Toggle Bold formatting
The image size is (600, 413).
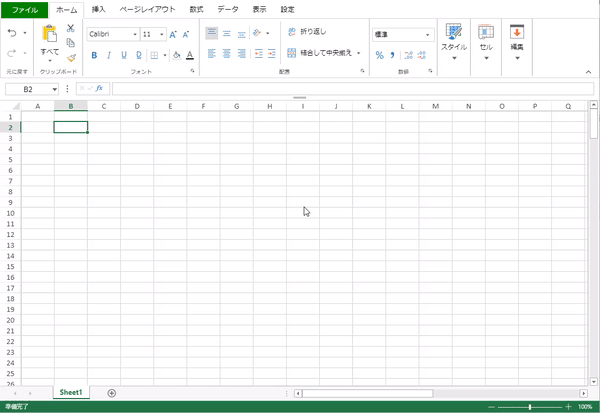pyautogui.click(x=95, y=55)
